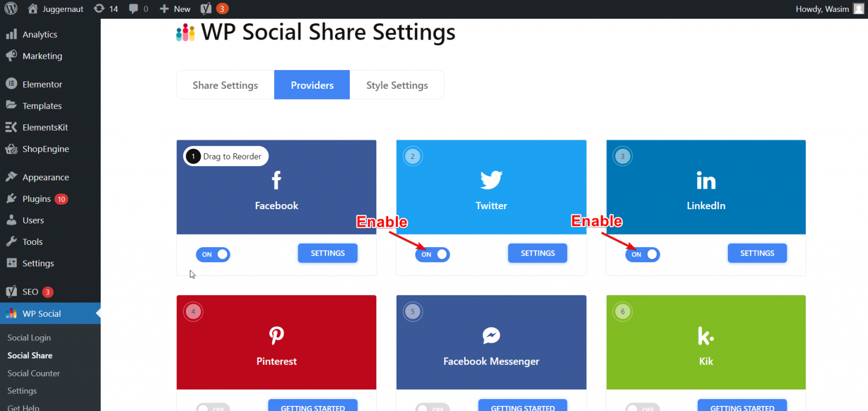Select Social Login from the sidebar
This screenshot has width=868, height=411.
29,338
